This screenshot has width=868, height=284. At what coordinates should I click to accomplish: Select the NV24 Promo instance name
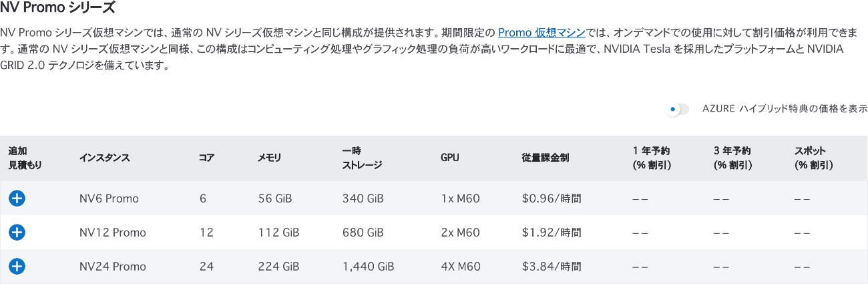pyautogui.click(x=112, y=267)
